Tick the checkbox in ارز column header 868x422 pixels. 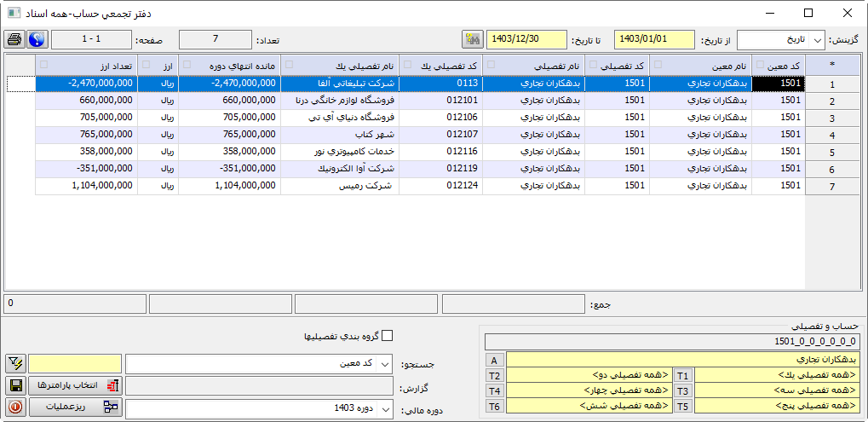pyautogui.click(x=146, y=64)
